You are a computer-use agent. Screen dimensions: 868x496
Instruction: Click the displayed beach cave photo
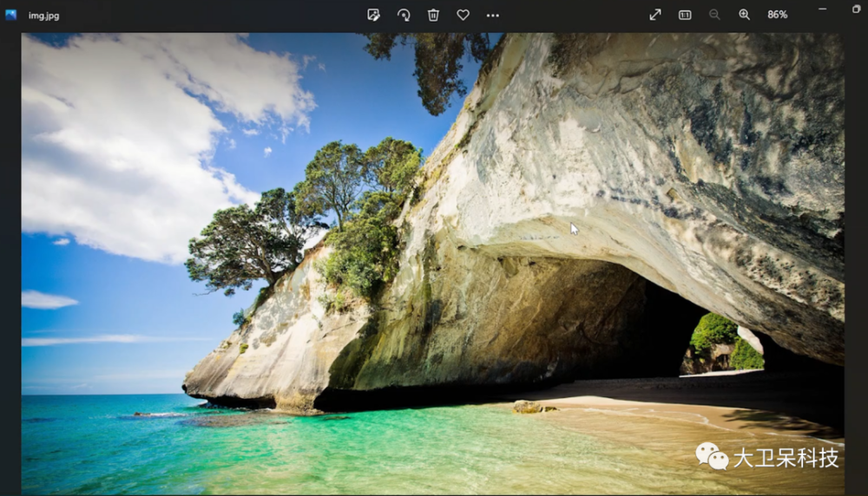[433, 264]
